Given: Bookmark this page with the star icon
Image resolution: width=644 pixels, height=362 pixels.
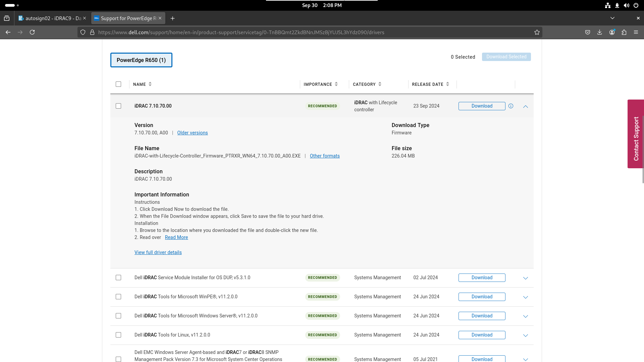Looking at the screenshot, I should 537,32.
